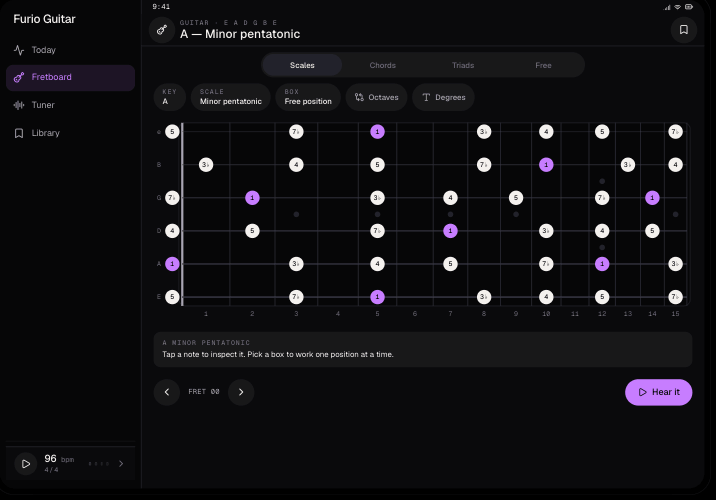This screenshot has width=716, height=500.
Task: Open the Box Free position selector
Action: (308, 97)
